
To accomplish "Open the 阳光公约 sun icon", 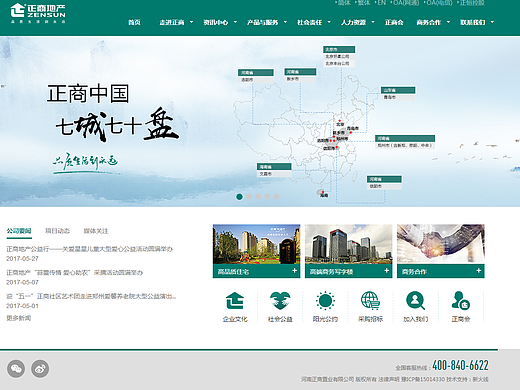I will tap(325, 301).
